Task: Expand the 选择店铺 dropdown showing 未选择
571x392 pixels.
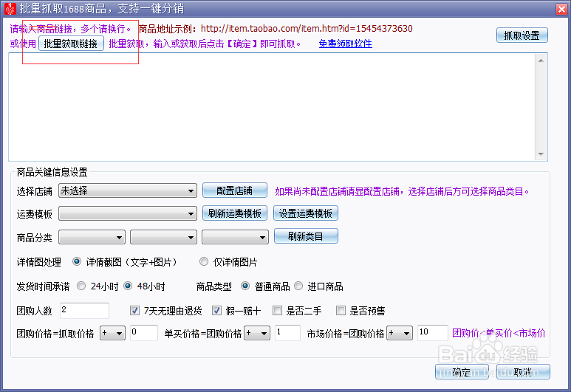Action: 128,190
